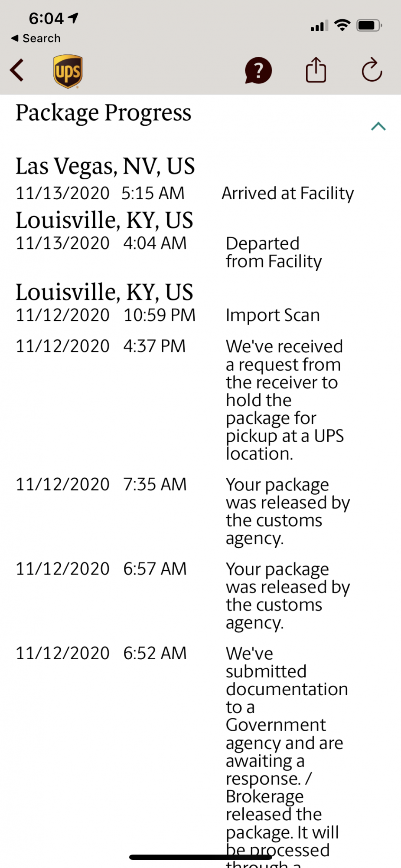Open help via the question mark icon

point(258,70)
